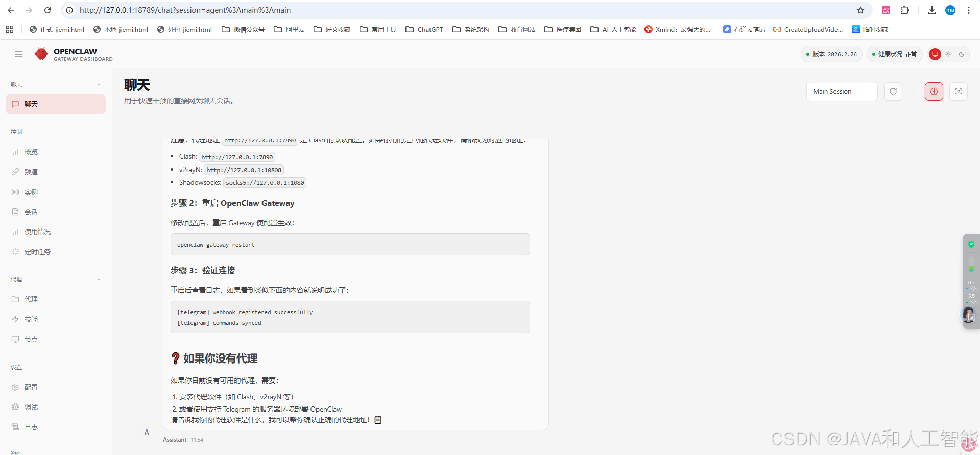Reload the page with browser refresh icon
The width and height of the screenshot is (980, 455).
coord(47,10)
